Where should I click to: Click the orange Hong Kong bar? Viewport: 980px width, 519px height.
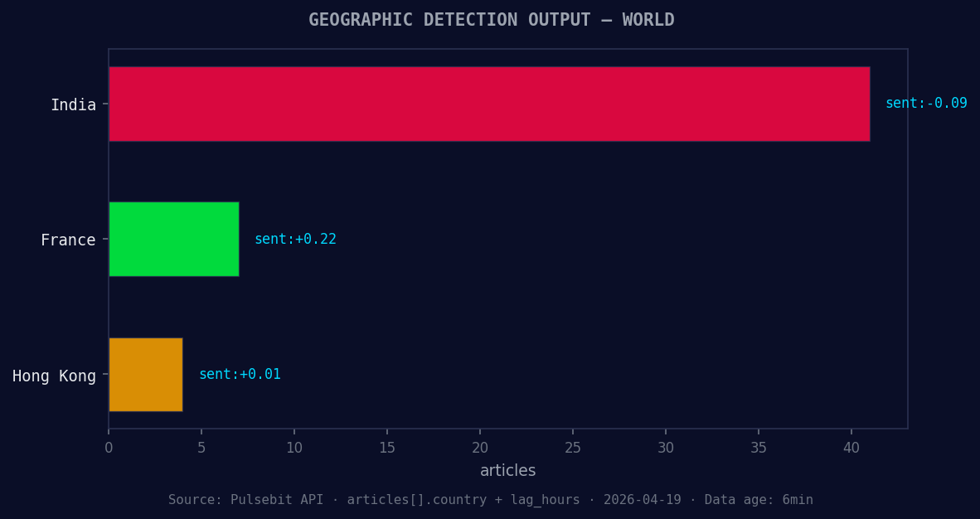coord(145,374)
